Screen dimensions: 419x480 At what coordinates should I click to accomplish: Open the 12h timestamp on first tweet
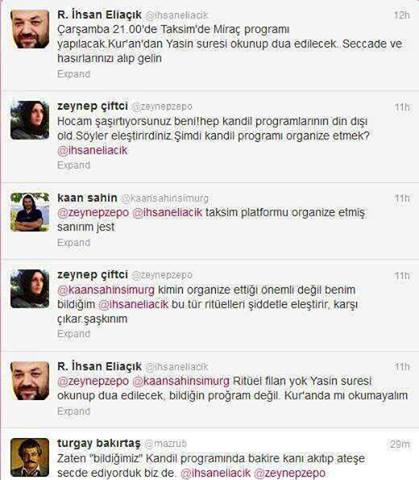401,15
